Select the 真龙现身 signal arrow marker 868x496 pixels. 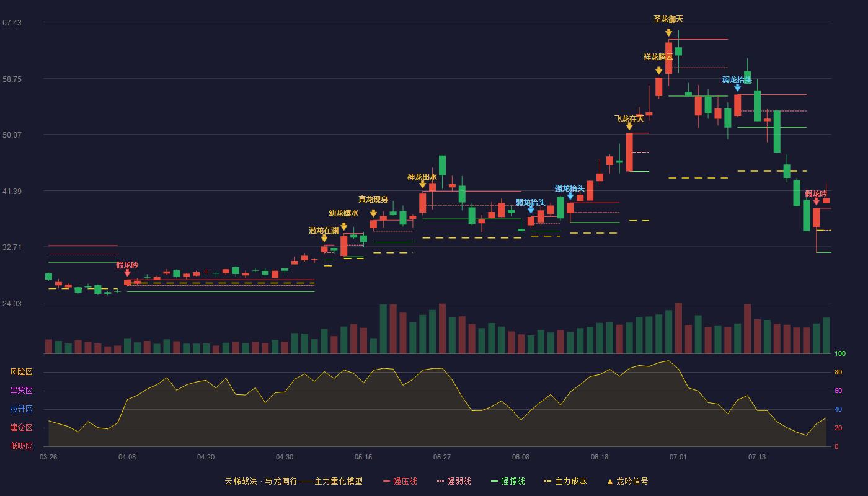(373, 213)
